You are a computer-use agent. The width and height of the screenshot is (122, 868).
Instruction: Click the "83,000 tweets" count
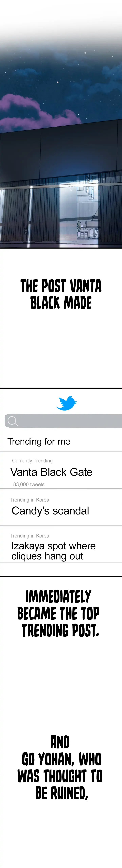tap(29, 484)
